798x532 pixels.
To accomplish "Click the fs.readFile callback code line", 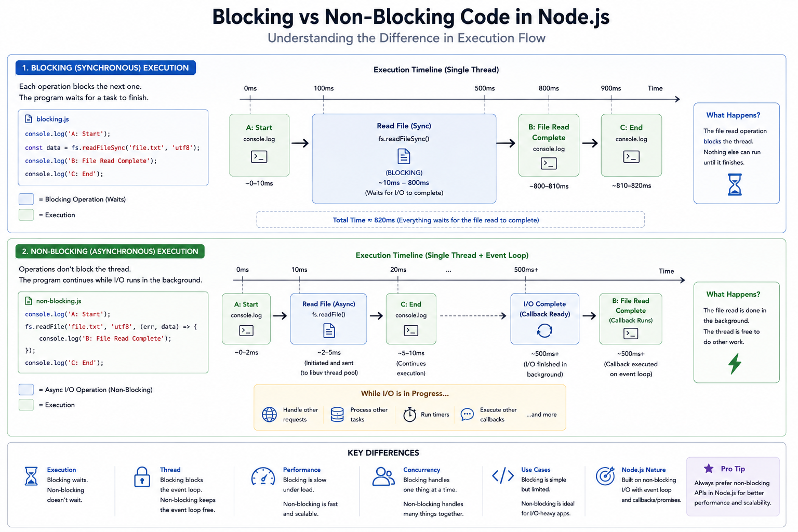I will point(111,327).
